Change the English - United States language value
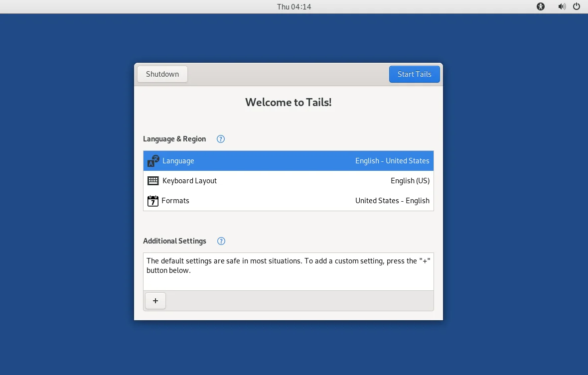This screenshot has height=375, width=588. tap(392, 161)
